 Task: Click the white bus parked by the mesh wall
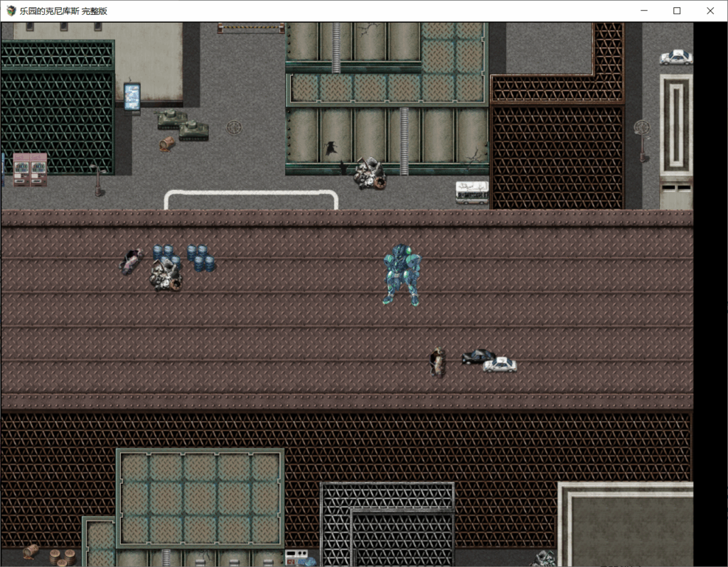click(x=472, y=193)
